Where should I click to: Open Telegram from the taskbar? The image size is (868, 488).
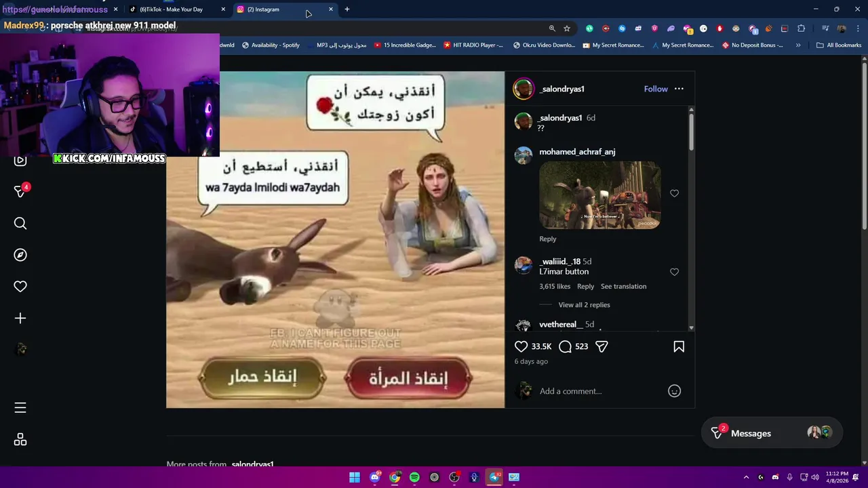click(x=494, y=477)
